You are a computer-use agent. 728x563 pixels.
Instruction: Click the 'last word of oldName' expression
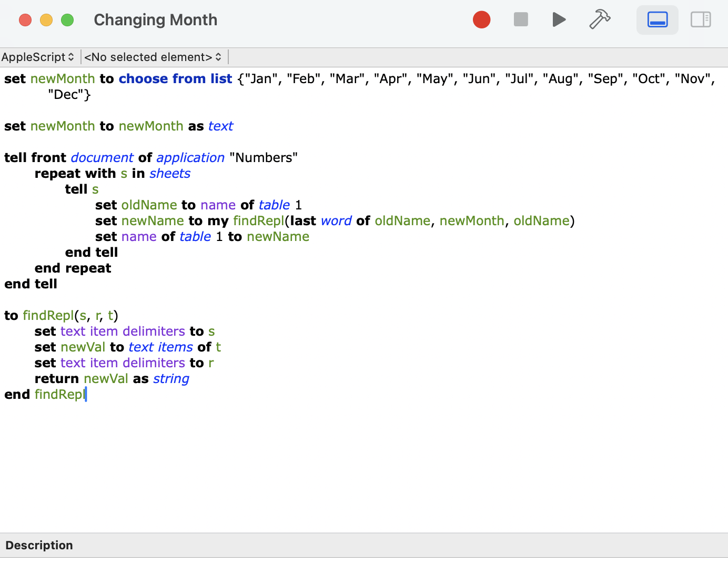point(360,221)
